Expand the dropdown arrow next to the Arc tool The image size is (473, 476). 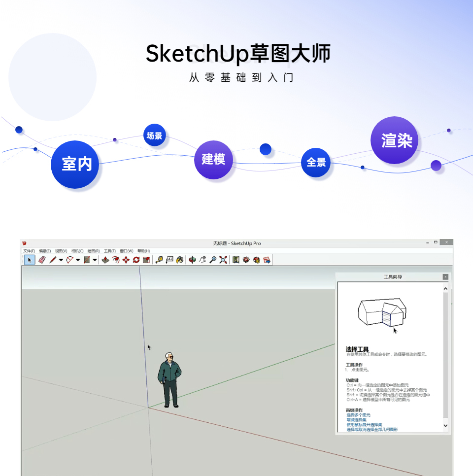click(x=78, y=260)
